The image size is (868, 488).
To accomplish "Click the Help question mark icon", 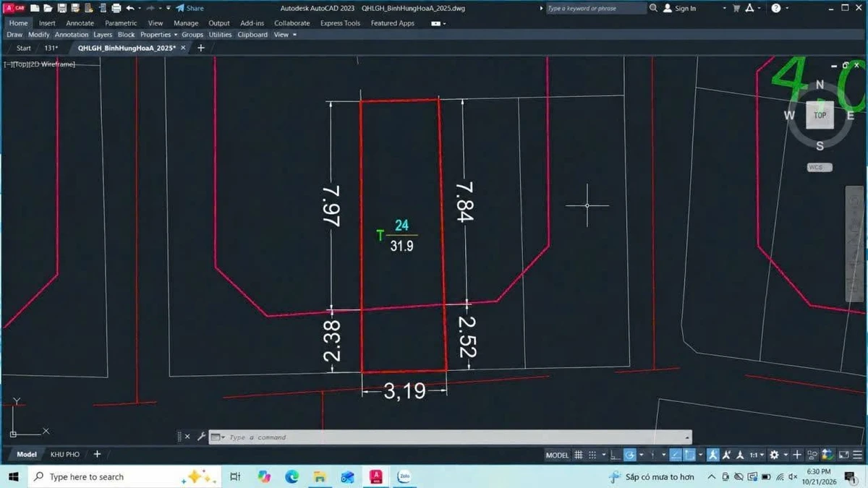I will coord(776,8).
